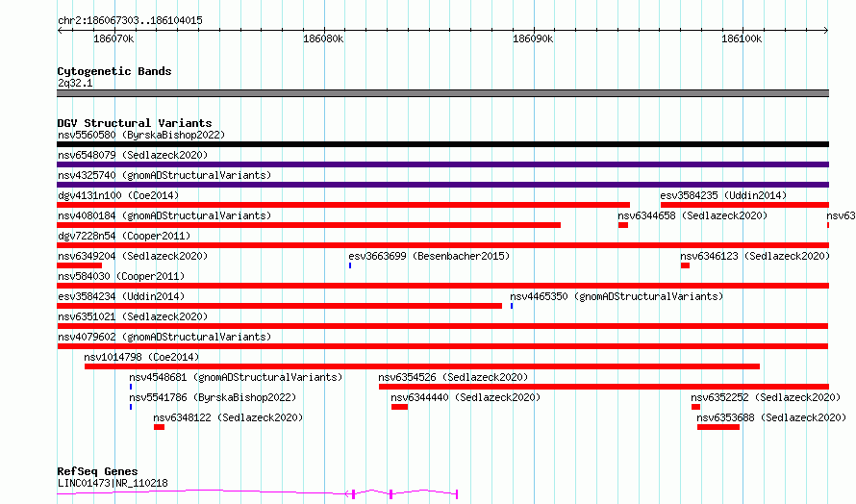Select label 'nsv6349204 (Sedlazeck2020)'
This screenshot has width=856, height=504.
[133, 256]
